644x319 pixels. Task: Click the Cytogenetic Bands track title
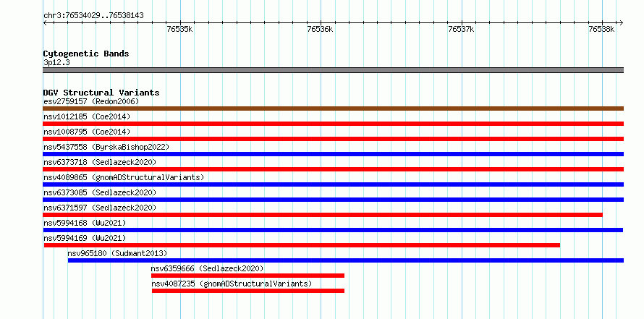[86, 54]
